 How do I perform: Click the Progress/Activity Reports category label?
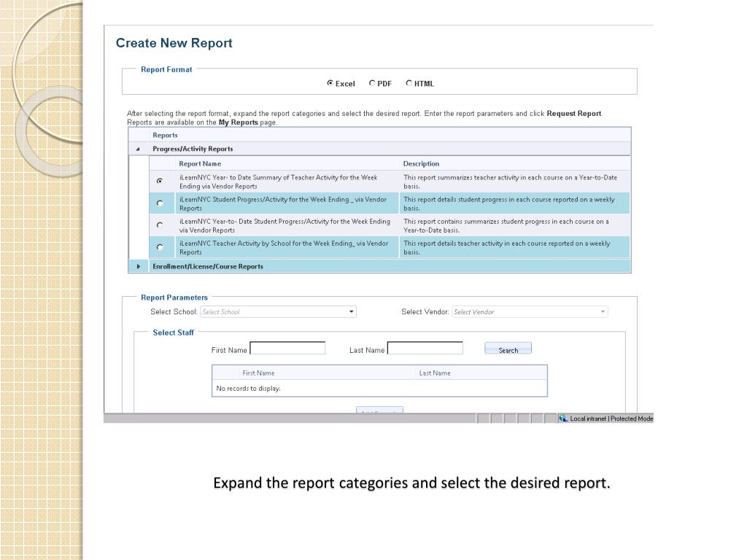coord(193,149)
